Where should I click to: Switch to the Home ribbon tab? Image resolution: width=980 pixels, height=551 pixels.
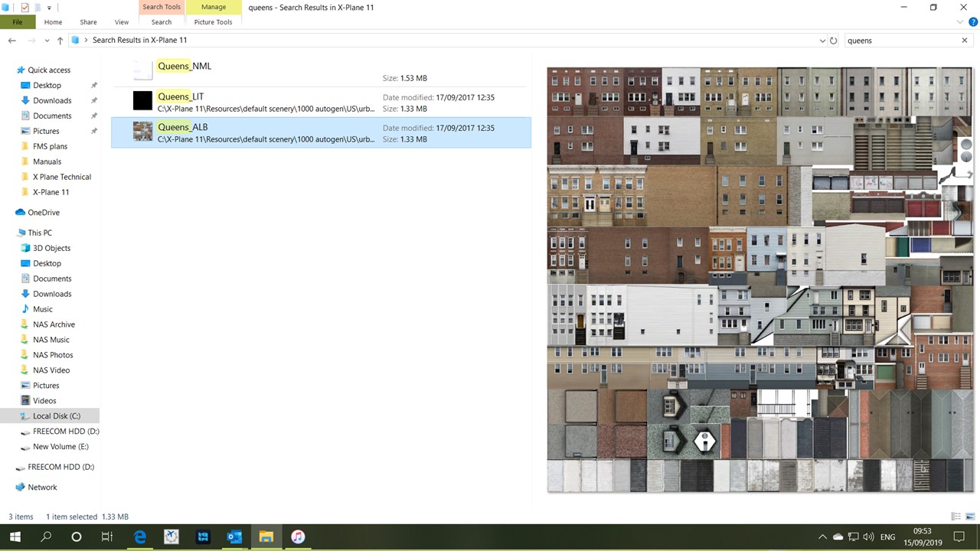pos(53,22)
